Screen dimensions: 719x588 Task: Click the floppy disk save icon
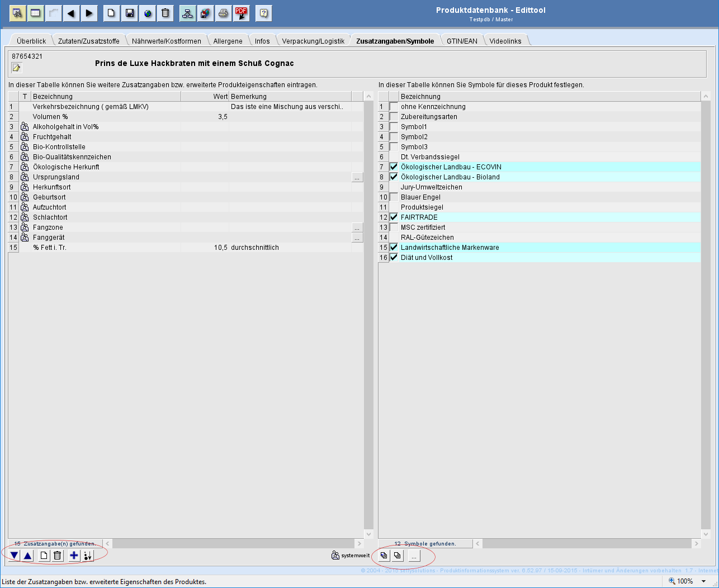pos(129,13)
